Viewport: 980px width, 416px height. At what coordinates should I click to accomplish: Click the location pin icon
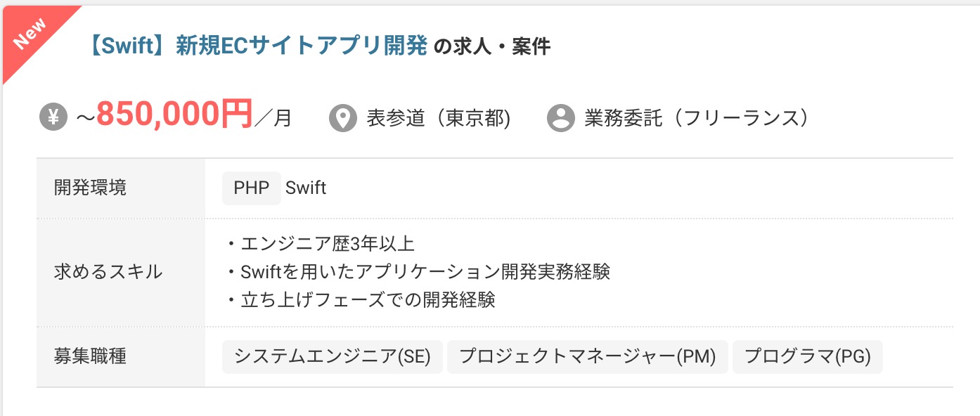(x=343, y=118)
